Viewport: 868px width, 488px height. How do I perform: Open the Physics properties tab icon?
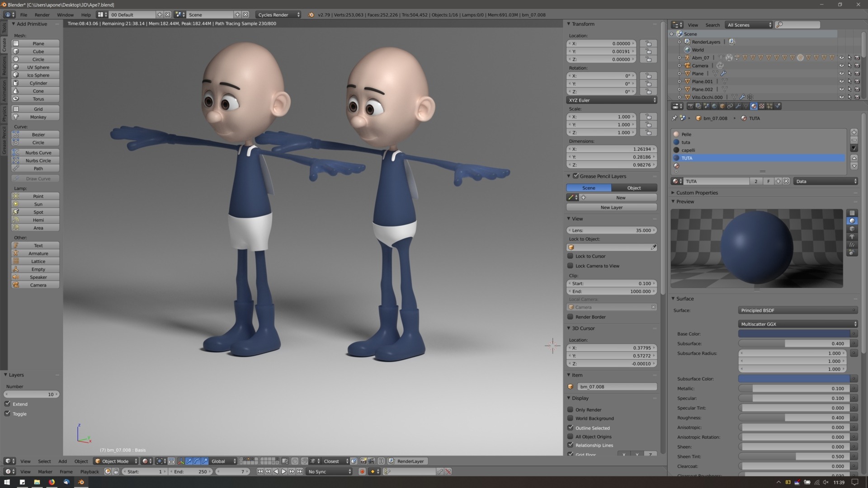tap(778, 106)
